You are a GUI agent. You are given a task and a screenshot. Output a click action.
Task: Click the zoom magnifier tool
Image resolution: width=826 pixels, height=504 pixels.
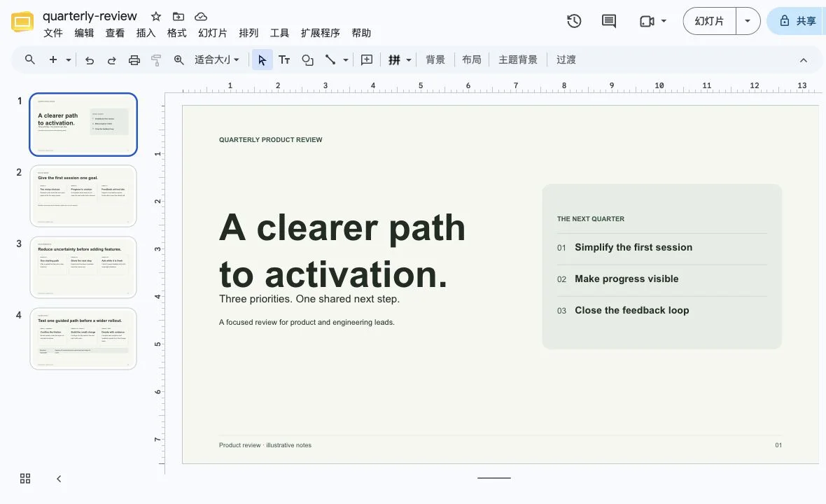pyautogui.click(x=179, y=60)
